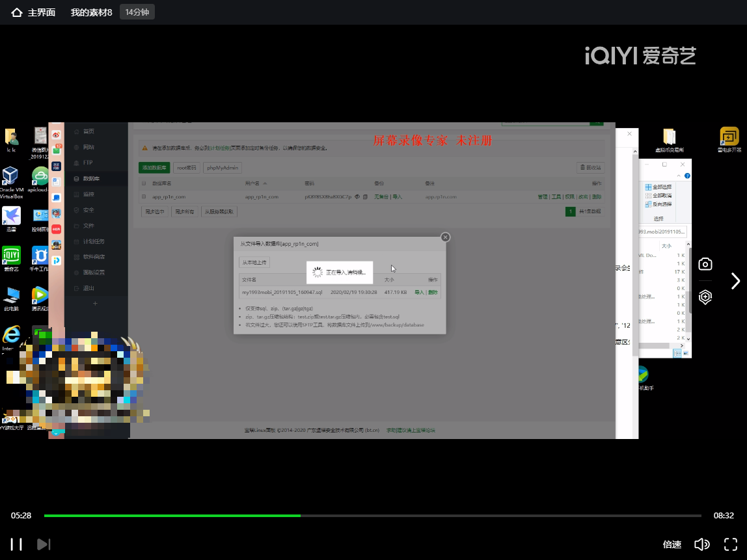This screenshot has height=560, width=747.
Task: Launch the 腾讯视频 desktop shortcut
Action: pyautogui.click(x=40, y=299)
